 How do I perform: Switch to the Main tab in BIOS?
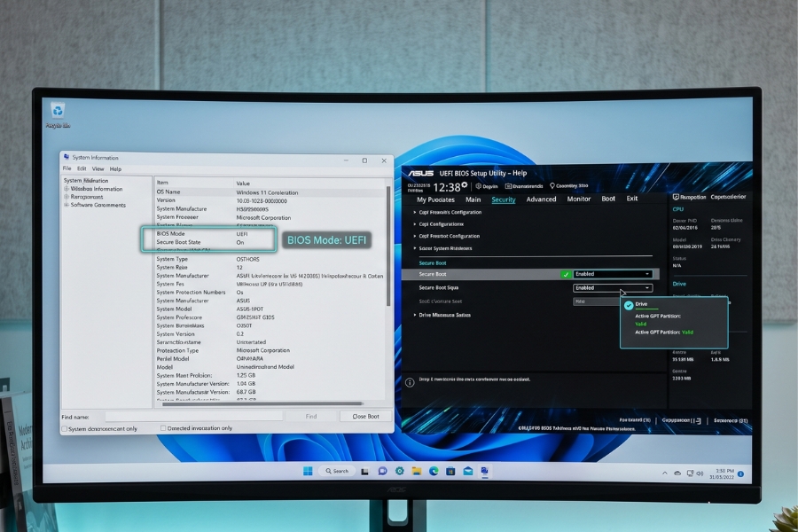click(x=473, y=199)
